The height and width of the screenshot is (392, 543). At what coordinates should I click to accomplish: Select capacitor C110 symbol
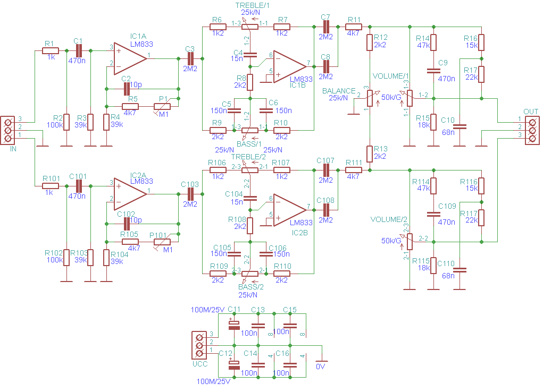pyautogui.click(x=460, y=269)
